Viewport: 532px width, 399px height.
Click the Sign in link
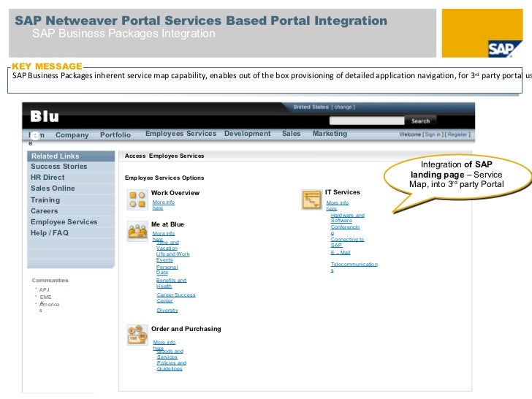coord(433,134)
